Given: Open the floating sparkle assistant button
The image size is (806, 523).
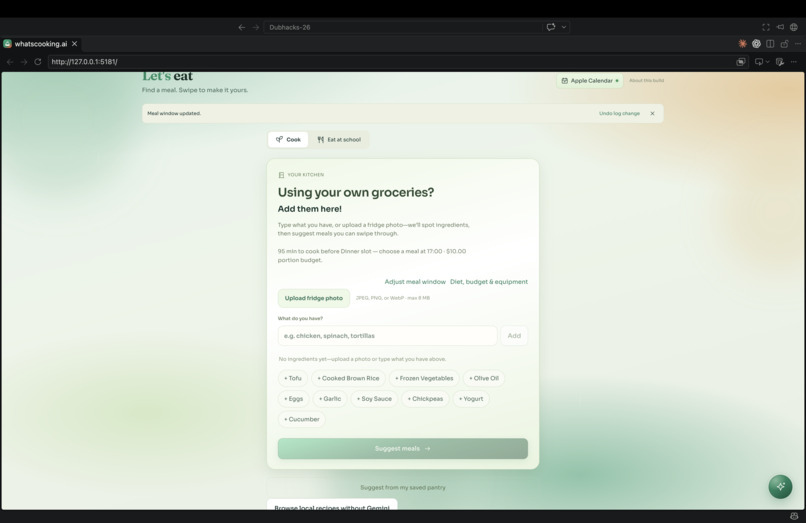Looking at the screenshot, I should pyautogui.click(x=780, y=486).
